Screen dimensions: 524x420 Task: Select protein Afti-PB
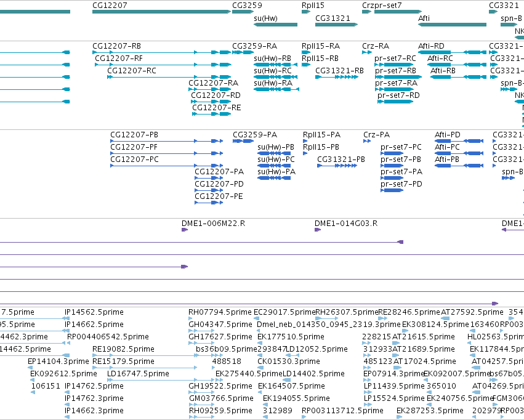click(459, 166)
